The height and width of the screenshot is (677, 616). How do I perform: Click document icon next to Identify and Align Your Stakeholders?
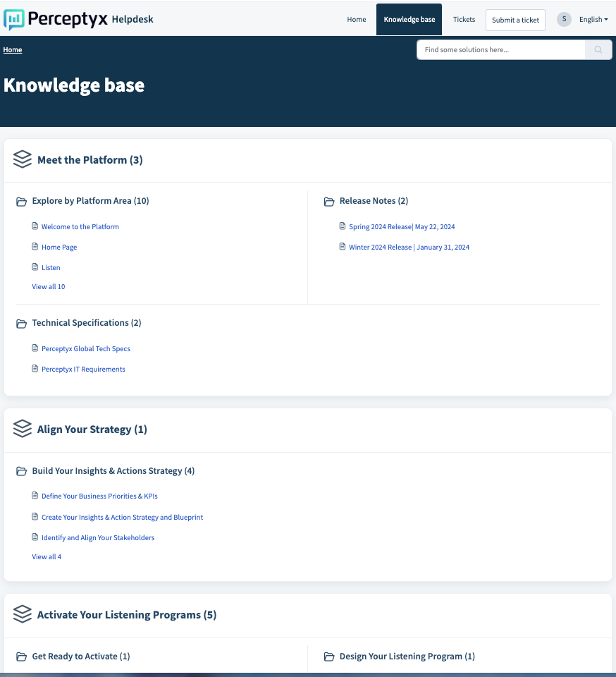[x=35, y=537]
